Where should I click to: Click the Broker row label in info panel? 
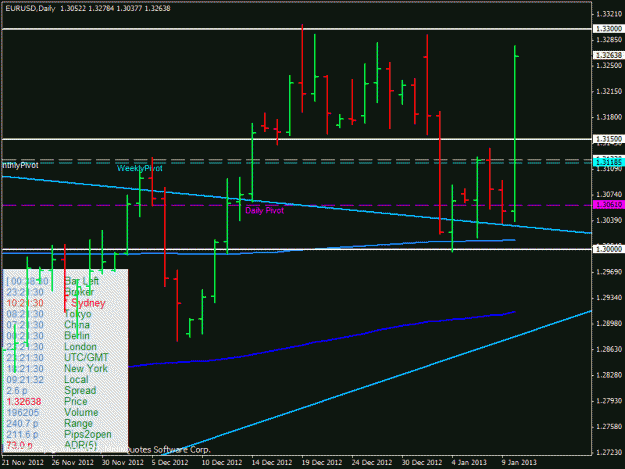79,292
